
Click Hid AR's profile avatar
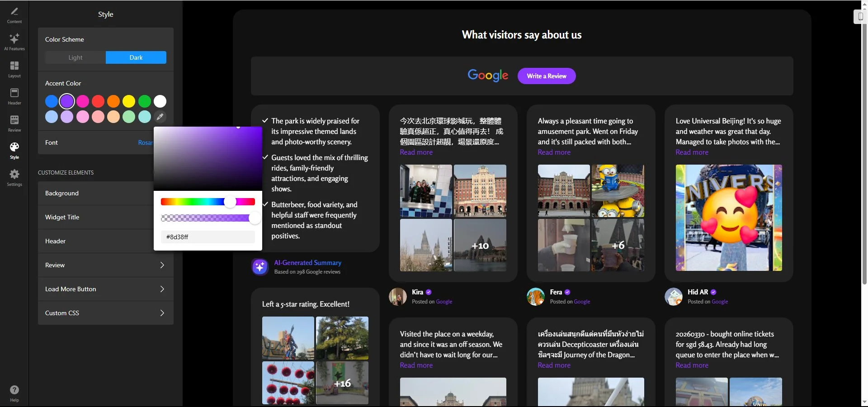click(674, 297)
